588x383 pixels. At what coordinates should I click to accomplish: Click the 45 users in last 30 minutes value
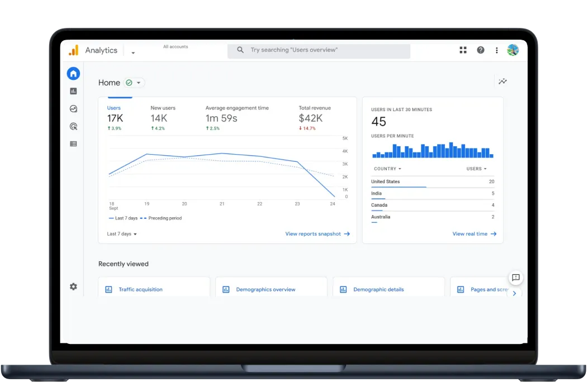coord(379,122)
